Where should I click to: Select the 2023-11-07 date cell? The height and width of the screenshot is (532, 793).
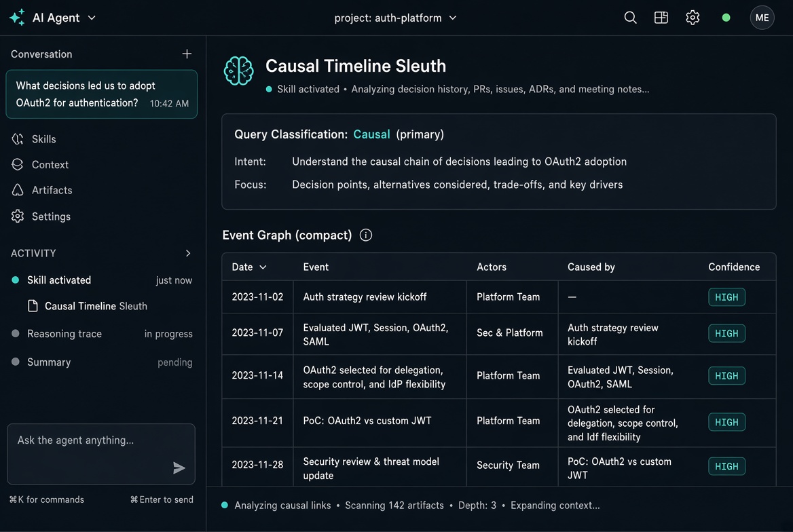click(x=257, y=332)
